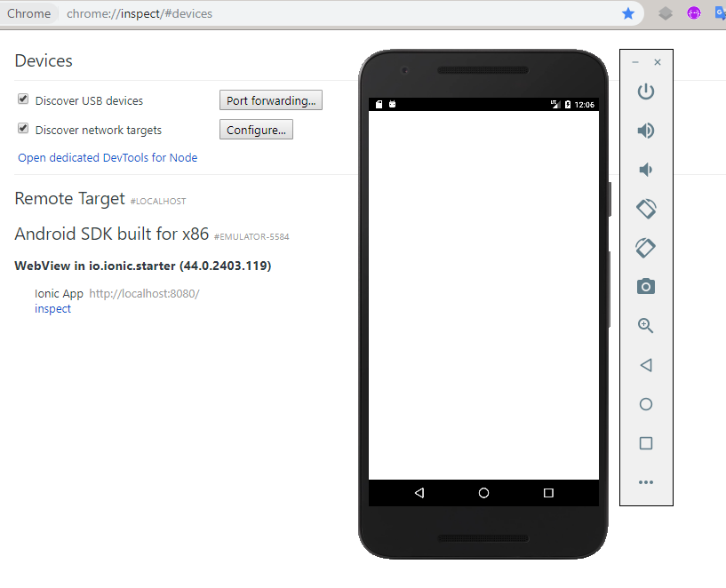The height and width of the screenshot is (588, 726).
Task: Tap the Recents square on phone navigation bar
Action: coord(548,493)
